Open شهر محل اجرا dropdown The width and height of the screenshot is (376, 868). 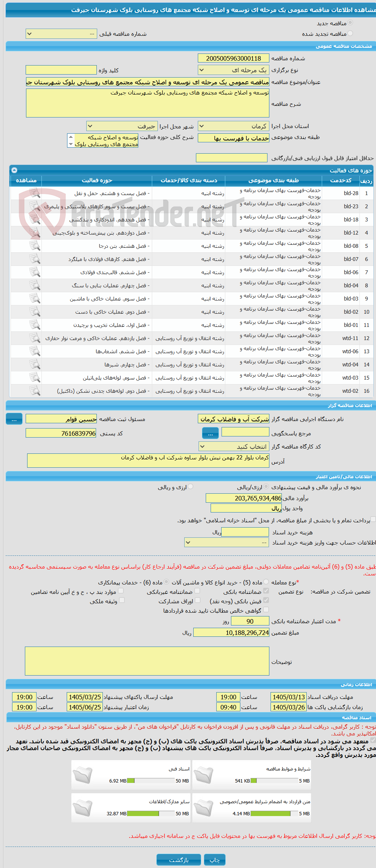[122, 126]
